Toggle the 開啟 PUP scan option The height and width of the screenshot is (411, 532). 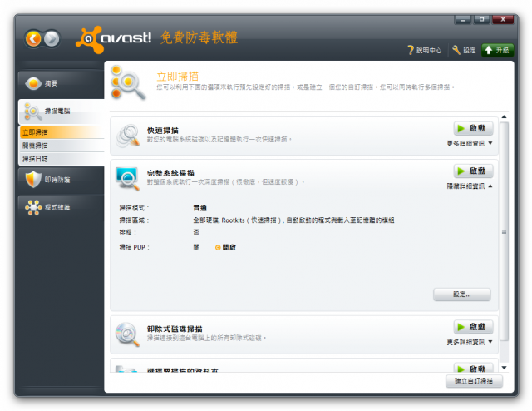click(225, 248)
